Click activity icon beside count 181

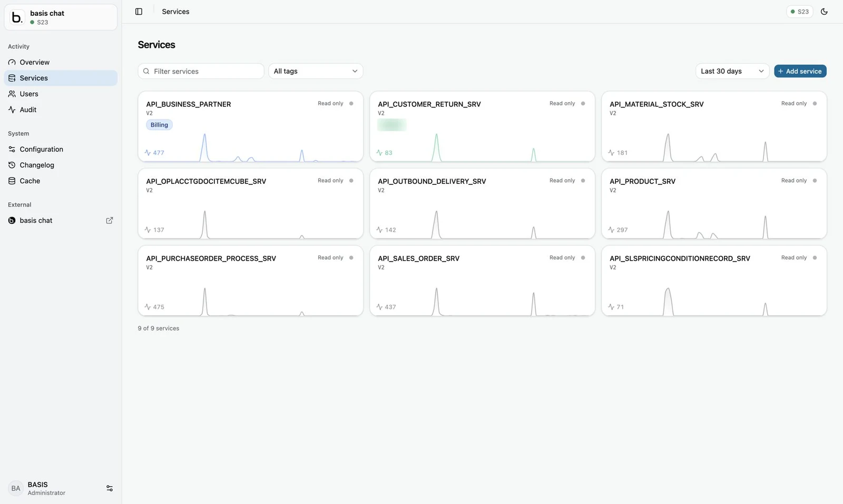point(611,153)
